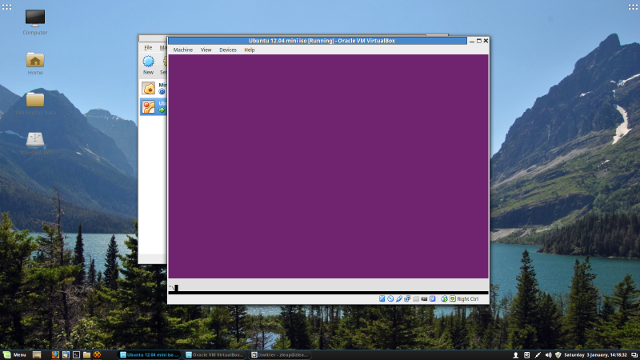Image resolution: width=640 pixels, height=360 pixels.
Task: Open the Computer desktop icon
Action: coord(35,22)
